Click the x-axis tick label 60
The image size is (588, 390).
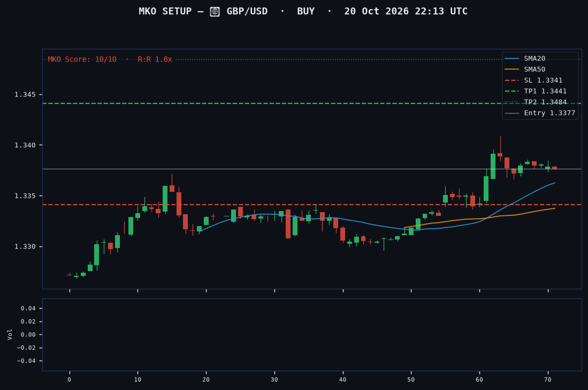coord(479,379)
